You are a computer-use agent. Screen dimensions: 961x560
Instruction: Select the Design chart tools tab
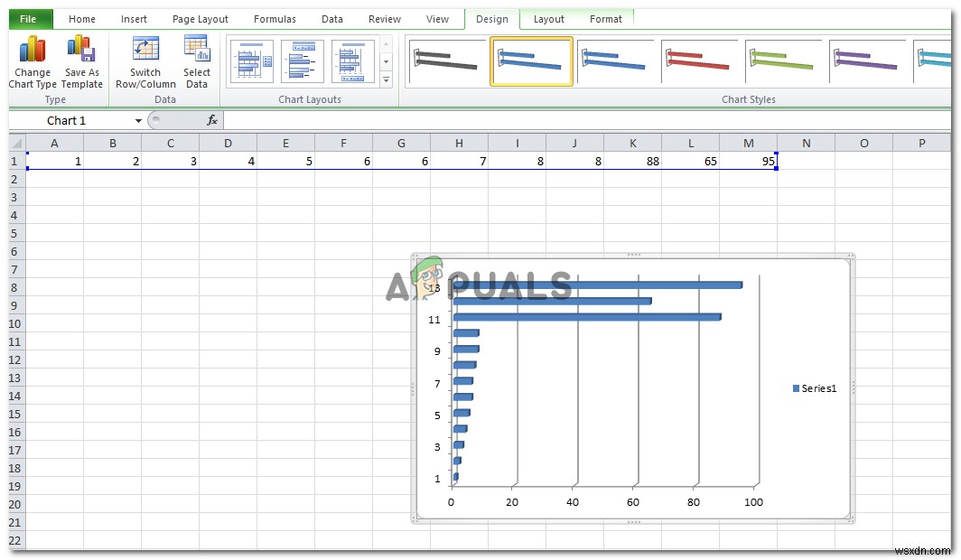click(x=492, y=19)
